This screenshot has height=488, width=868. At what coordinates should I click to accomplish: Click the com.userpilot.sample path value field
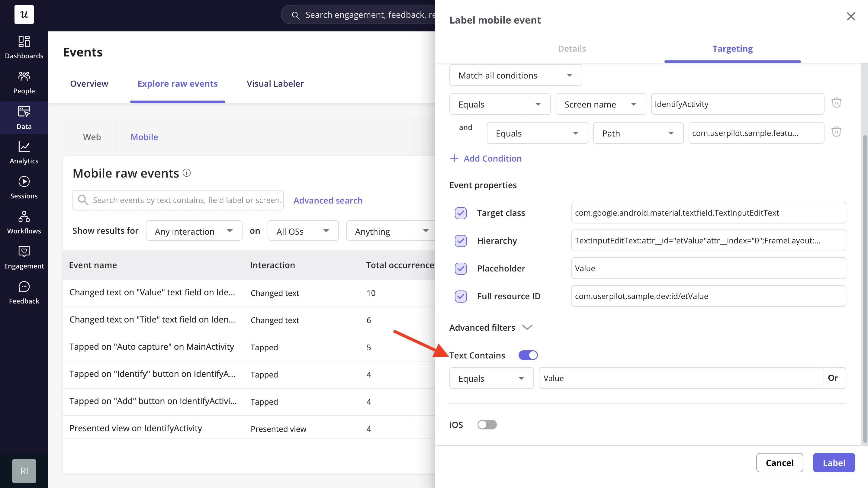tap(756, 133)
